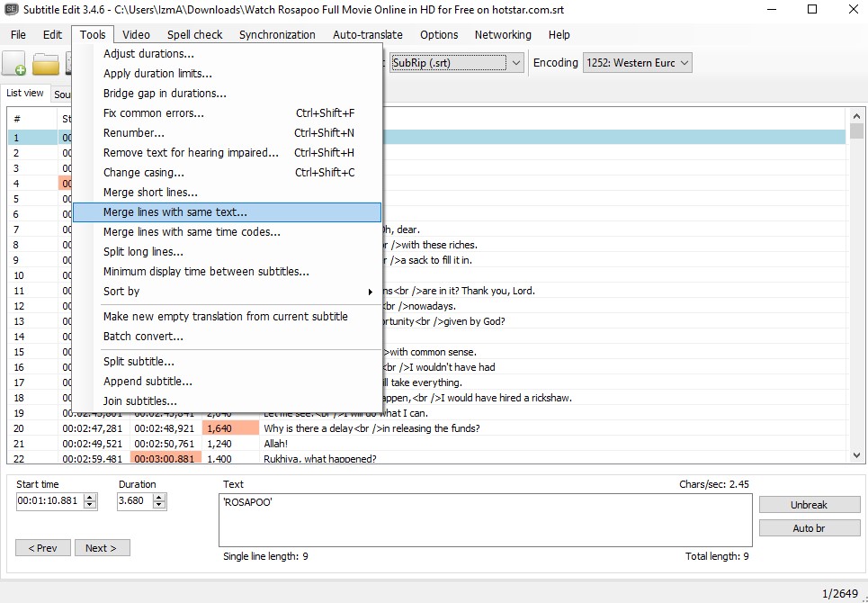The width and height of the screenshot is (868, 603).
Task: Open the Spell check menu
Action: [x=194, y=34]
